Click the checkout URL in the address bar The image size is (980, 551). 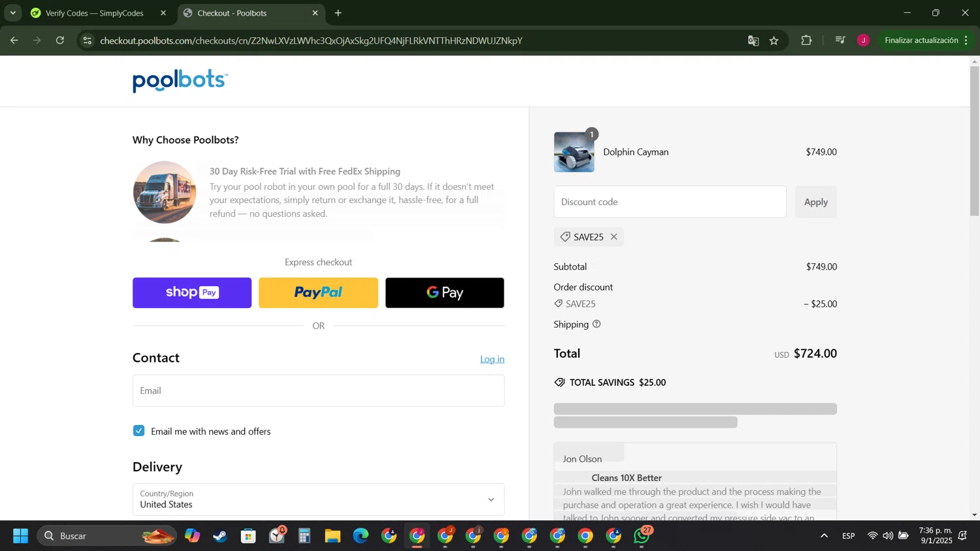(311, 40)
